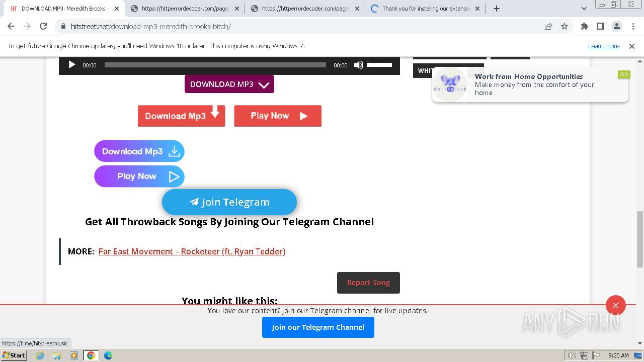Click the page vertical scrollbar
The height and width of the screenshot is (362, 644).
(x=640, y=239)
